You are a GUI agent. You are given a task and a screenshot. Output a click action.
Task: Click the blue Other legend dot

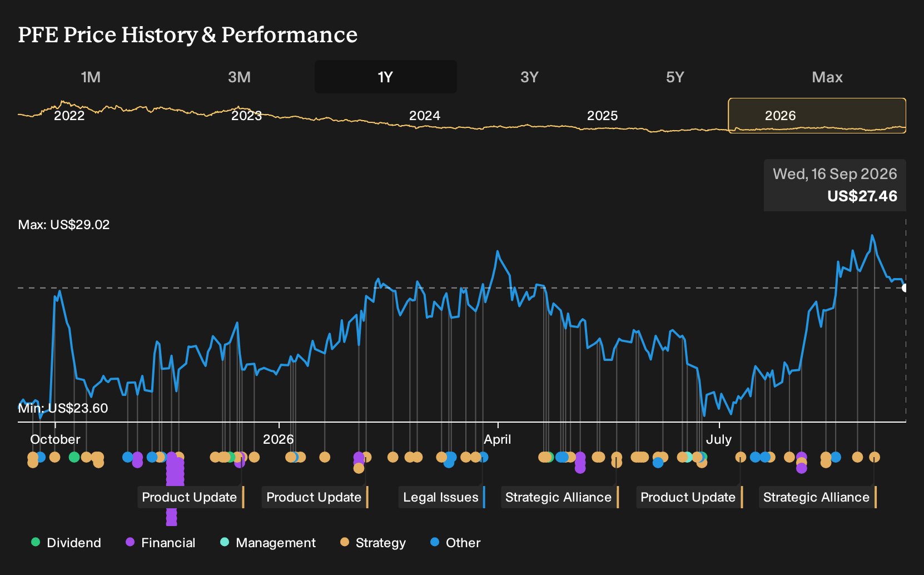(435, 542)
